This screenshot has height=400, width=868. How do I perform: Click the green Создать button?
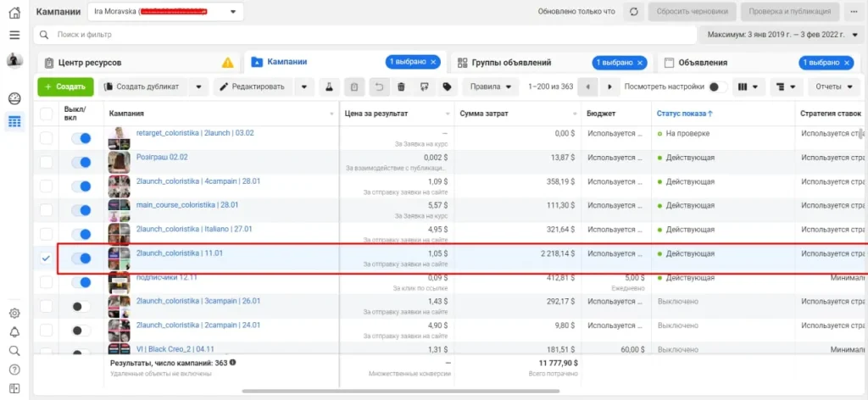64,86
